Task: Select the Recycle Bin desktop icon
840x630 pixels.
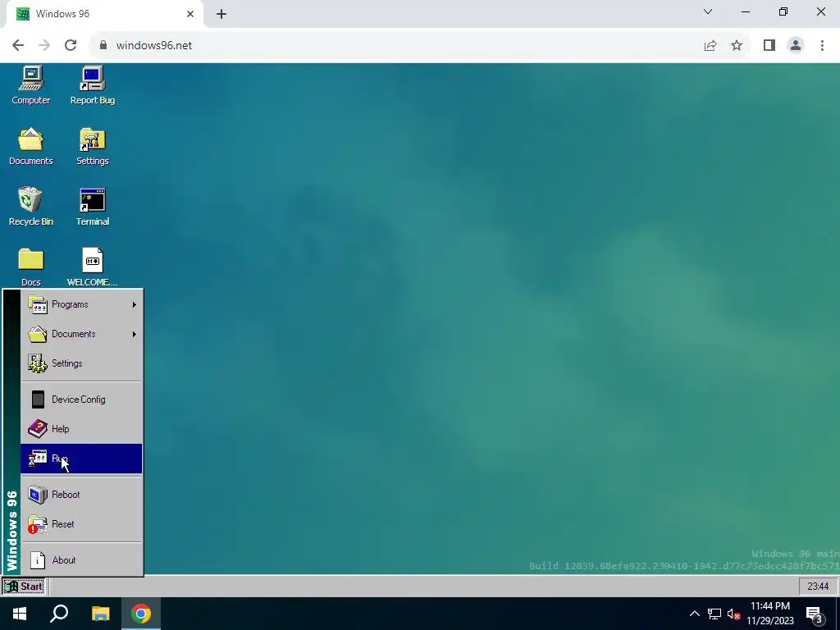Action: [x=31, y=207]
